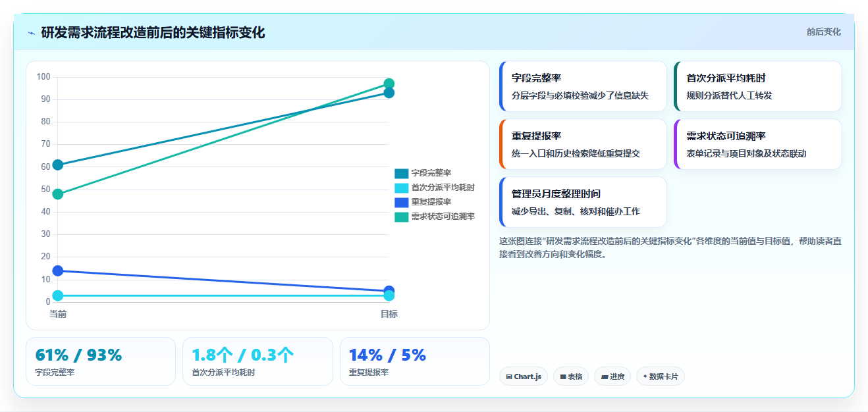Open the 首次分派平均耗时 info card

[758, 86]
